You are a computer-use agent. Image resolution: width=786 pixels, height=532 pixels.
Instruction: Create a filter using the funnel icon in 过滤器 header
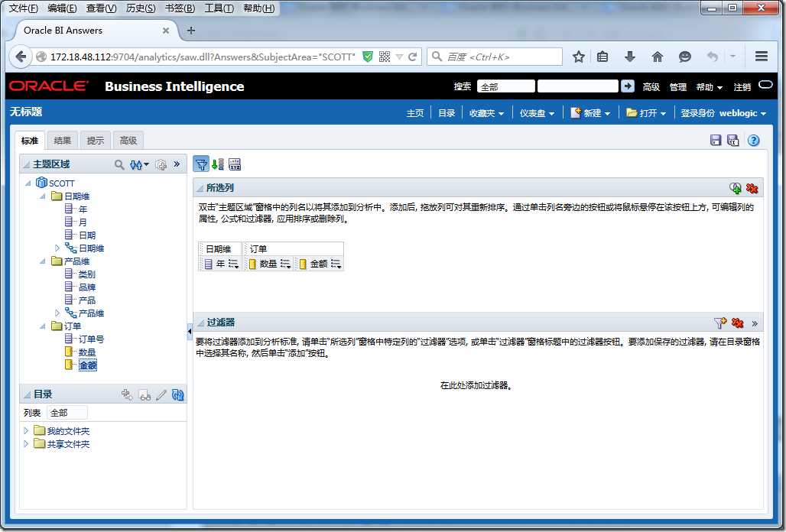click(x=720, y=323)
